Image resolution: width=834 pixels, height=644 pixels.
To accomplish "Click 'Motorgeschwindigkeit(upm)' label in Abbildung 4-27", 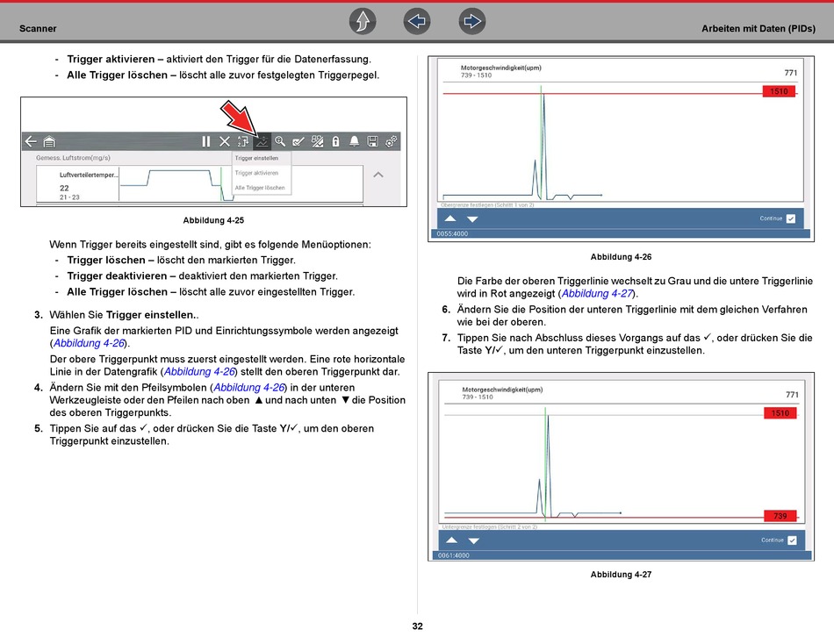I will 503,390.
